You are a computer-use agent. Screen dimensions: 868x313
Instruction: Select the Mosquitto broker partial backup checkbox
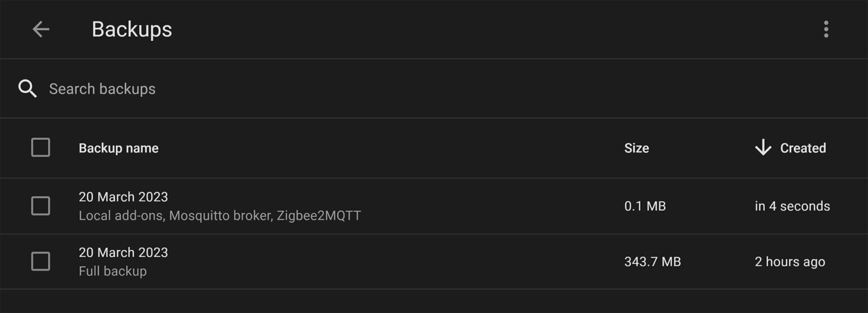(41, 206)
